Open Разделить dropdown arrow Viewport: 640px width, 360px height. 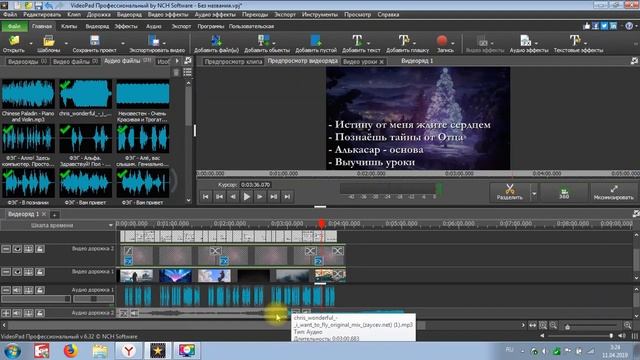(534, 193)
